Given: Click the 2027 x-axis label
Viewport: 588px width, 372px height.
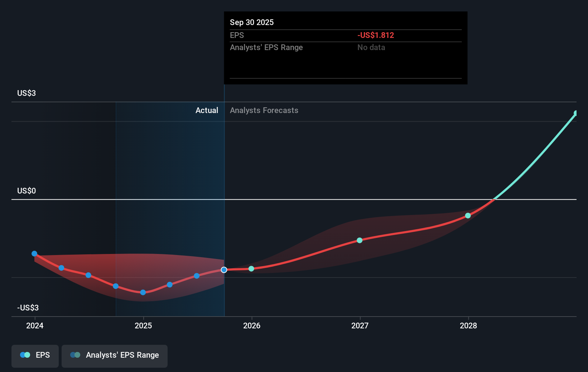Looking at the screenshot, I should [360, 325].
